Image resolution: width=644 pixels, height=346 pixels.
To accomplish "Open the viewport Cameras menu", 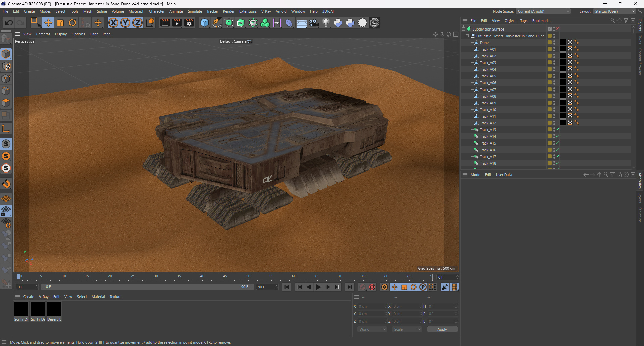I will pos(43,34).
